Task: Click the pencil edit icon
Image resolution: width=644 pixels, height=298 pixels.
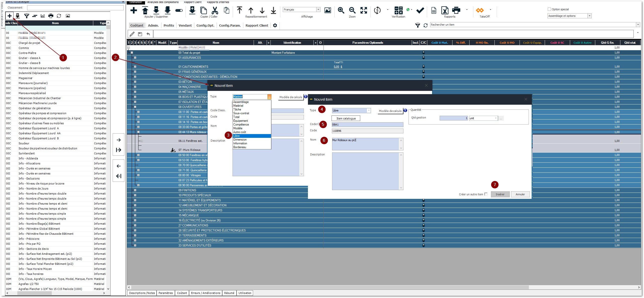Action: pos(132,34)
